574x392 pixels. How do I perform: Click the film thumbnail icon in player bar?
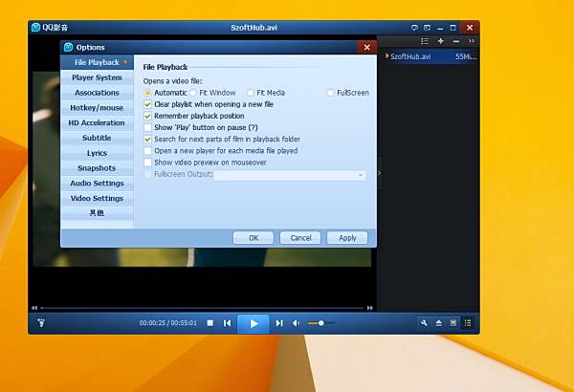453,323
